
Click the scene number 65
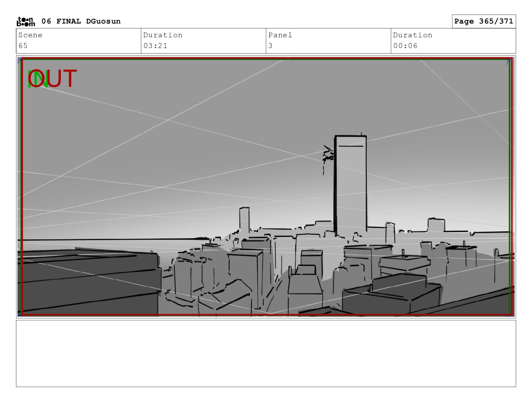(23, 46)
